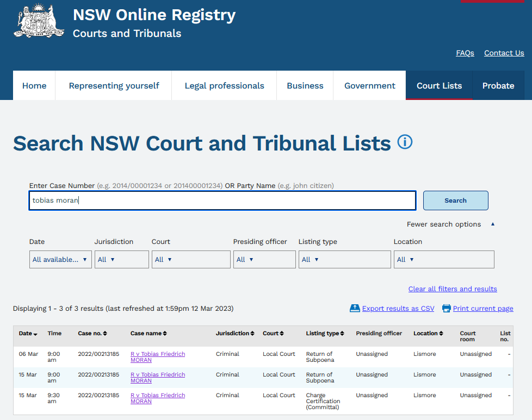The height and width of the screenshot is (420, 532).
Task: Switch to the Government tab
Action: (x=369, y=85)
